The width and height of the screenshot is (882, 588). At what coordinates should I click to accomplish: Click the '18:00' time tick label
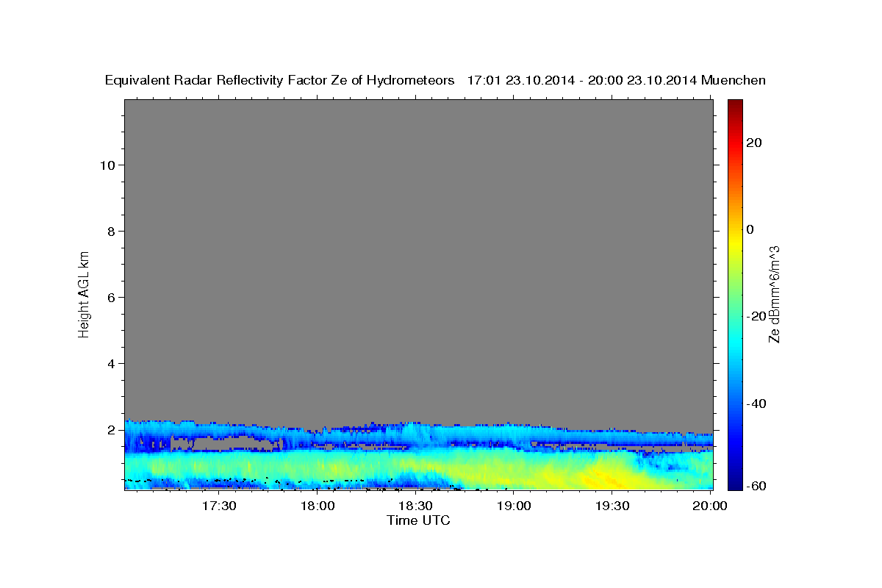point(318,506)
